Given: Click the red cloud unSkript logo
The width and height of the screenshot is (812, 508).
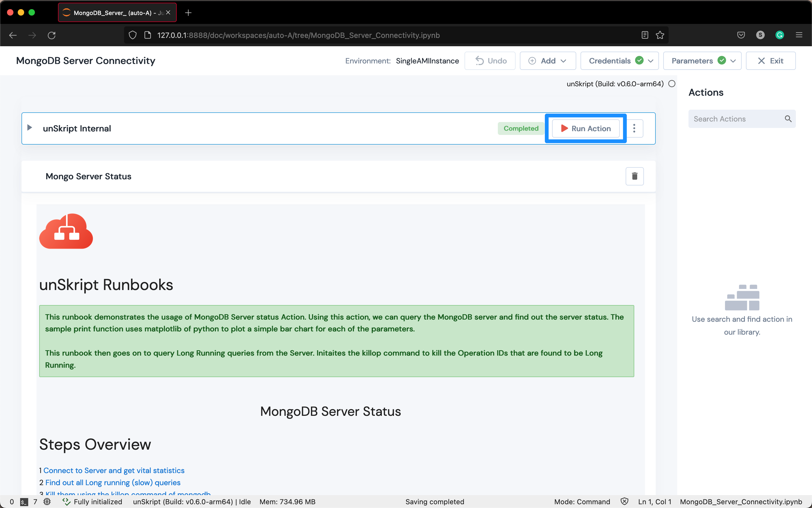Looking at the screenshot, I should point(66,231).
